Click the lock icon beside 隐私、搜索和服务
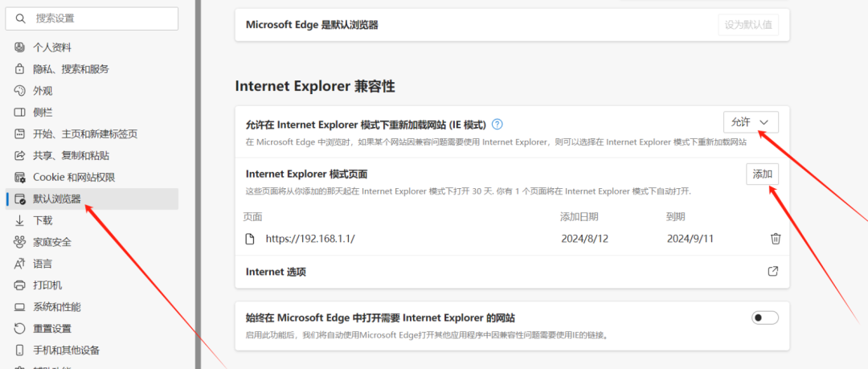This screenshot has height=369, width=868. pyautogui.click(x=20, y=69)
